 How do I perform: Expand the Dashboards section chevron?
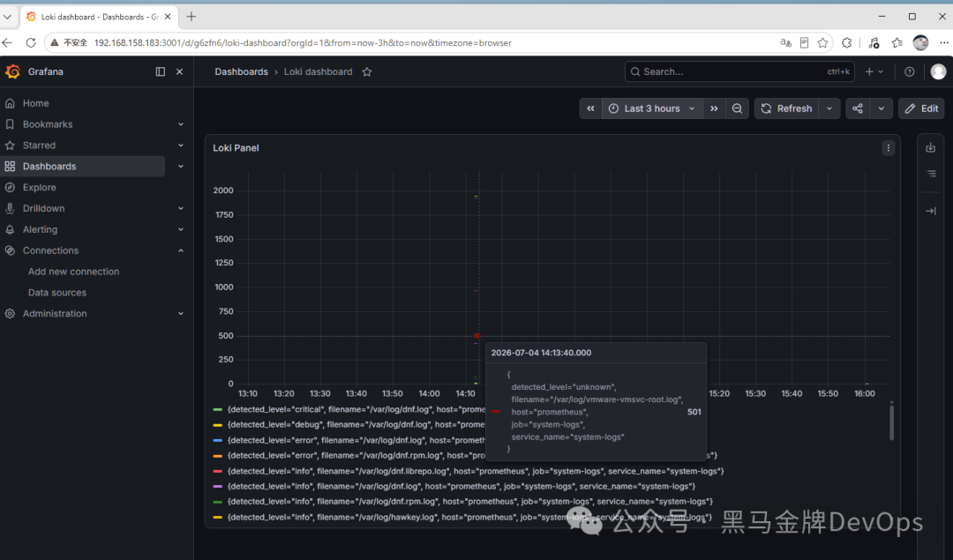181,167
